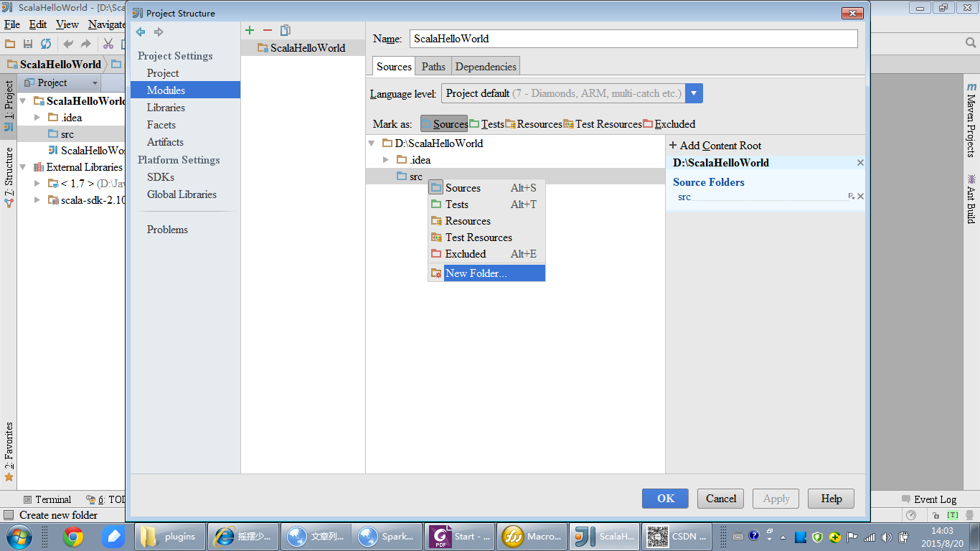The height and width of the screenshot is (551, 980).
Task: Collapse ScalaHelloWorld in the Project tool window
Action: click(x=23, y=101)
